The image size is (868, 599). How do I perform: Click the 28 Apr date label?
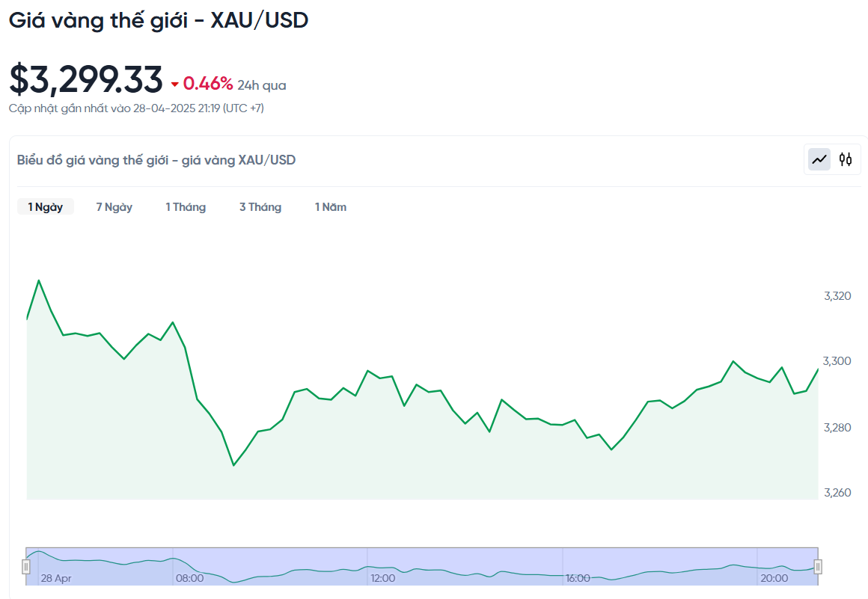coord(56,578)
